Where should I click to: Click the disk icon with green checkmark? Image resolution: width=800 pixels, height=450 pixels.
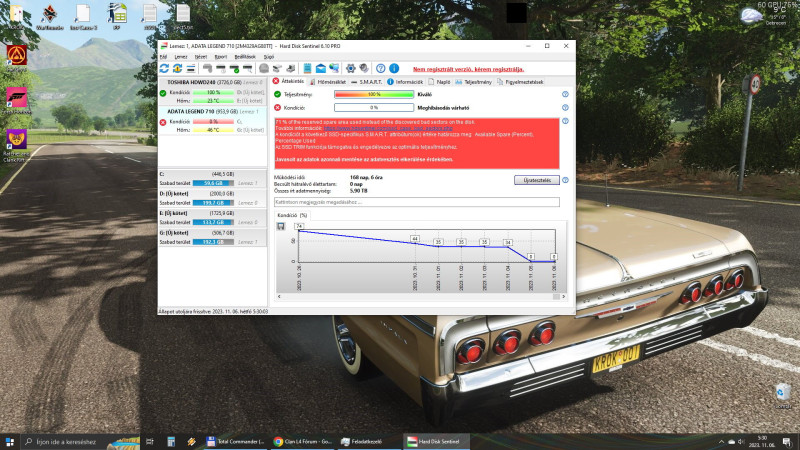pyautogui.click(x=234, y=68)
